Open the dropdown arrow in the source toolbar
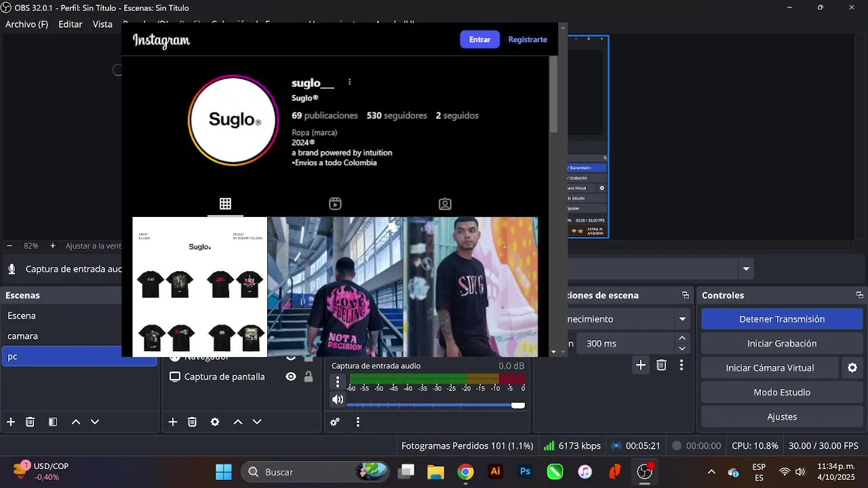 746,269
